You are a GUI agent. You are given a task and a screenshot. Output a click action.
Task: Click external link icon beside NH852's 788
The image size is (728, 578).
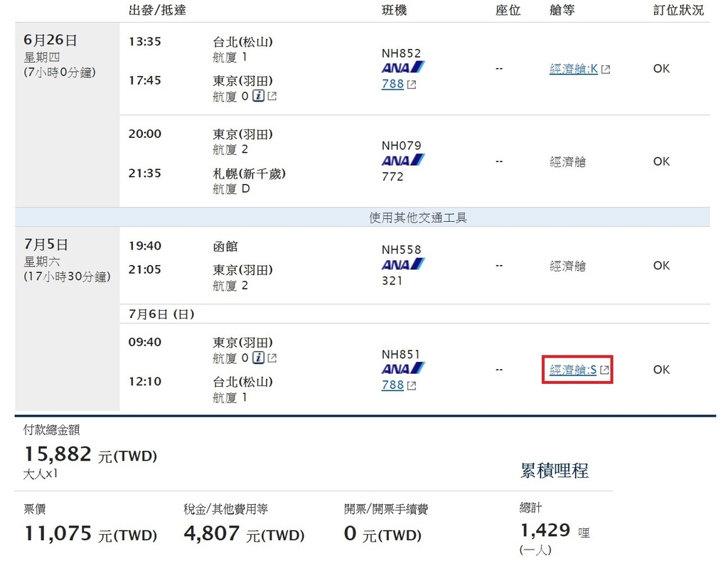point(412,85)
